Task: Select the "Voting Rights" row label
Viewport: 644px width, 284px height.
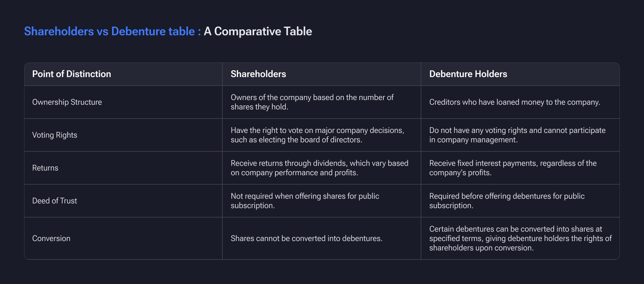Action: pyautogui.click(x=55, y=135)
